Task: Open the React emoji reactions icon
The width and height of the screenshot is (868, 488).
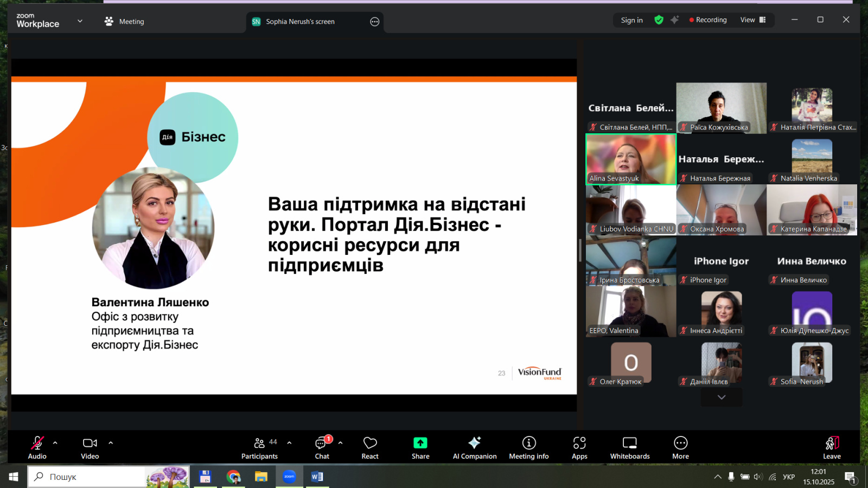Action: 370,444
